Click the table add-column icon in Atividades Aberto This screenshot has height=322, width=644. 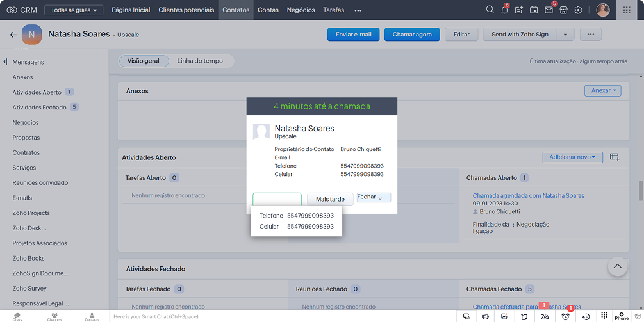(615, 157)
